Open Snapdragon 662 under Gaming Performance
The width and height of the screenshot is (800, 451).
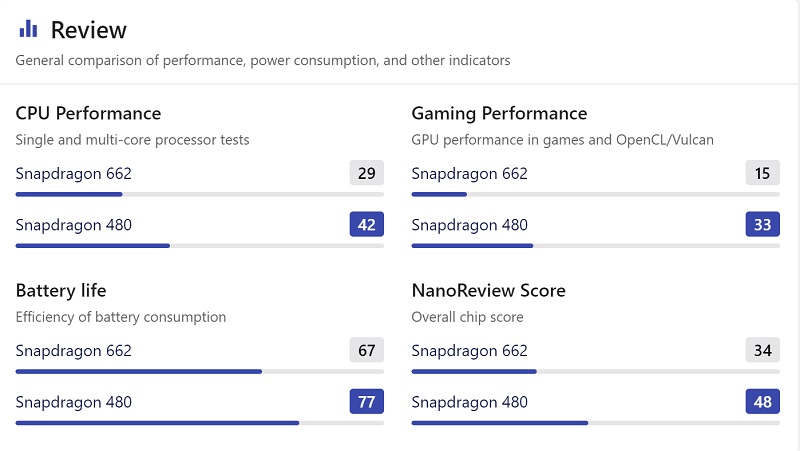click(x=469, y=173)
